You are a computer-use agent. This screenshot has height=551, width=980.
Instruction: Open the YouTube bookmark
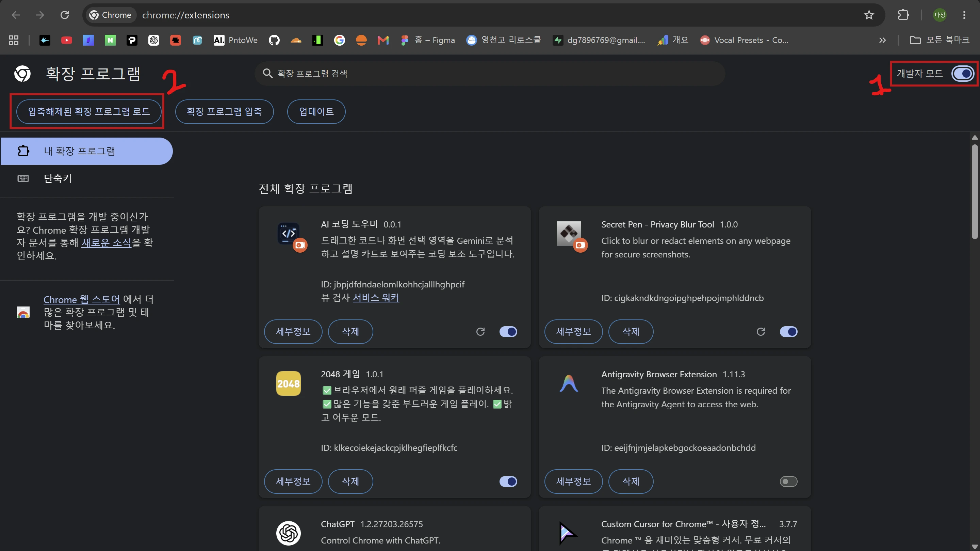tap(67, 40)
